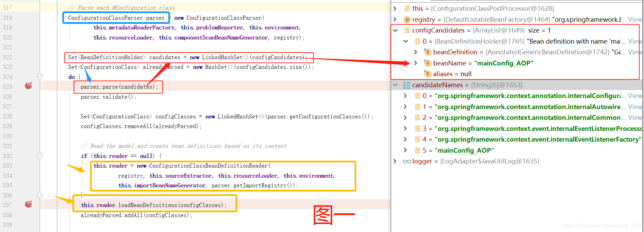Expand the 'this' variable node
The width and height of the screenshot is (644, 232).
[395, 8]
